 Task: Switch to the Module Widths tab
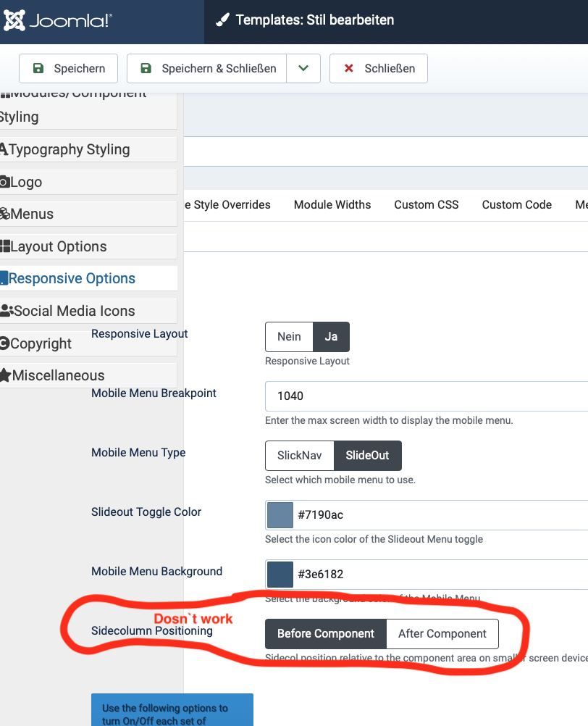pyautogui.click(x=332, y=205)
